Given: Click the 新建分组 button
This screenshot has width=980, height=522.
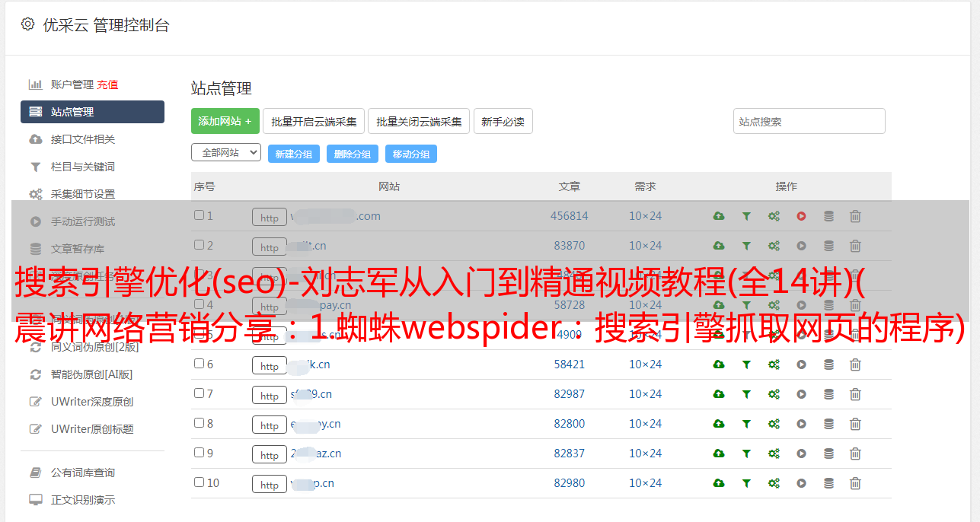Looking at the screenshot, I should point(294,154).
